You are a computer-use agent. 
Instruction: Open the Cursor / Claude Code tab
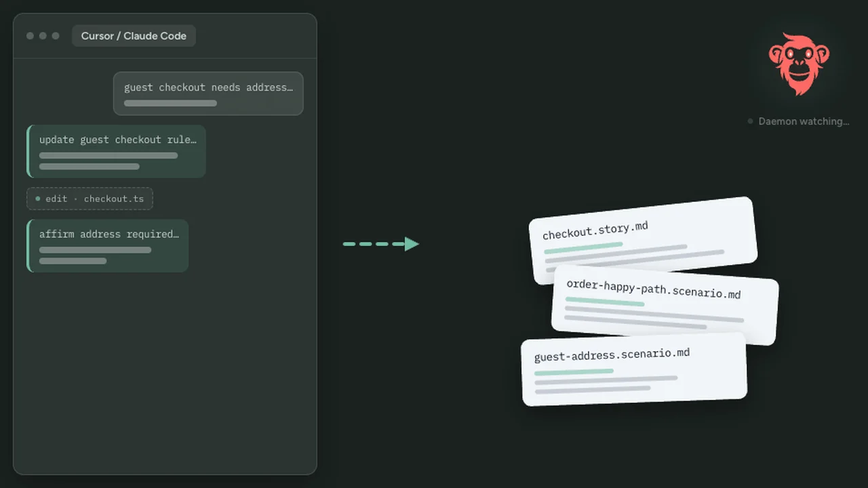coord(134,36)
